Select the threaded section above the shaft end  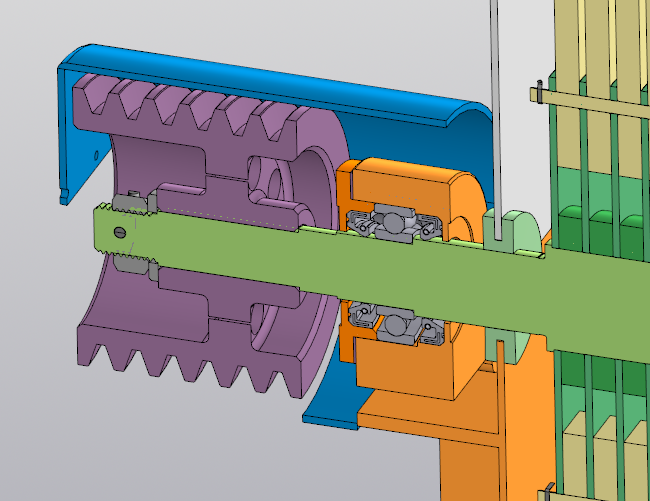[132, 204]
